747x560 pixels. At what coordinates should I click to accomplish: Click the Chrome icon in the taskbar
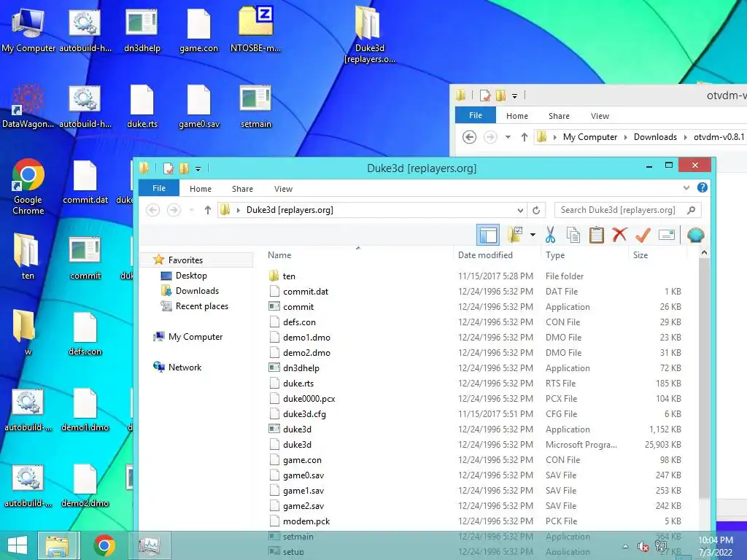click(x=104, y=545)
